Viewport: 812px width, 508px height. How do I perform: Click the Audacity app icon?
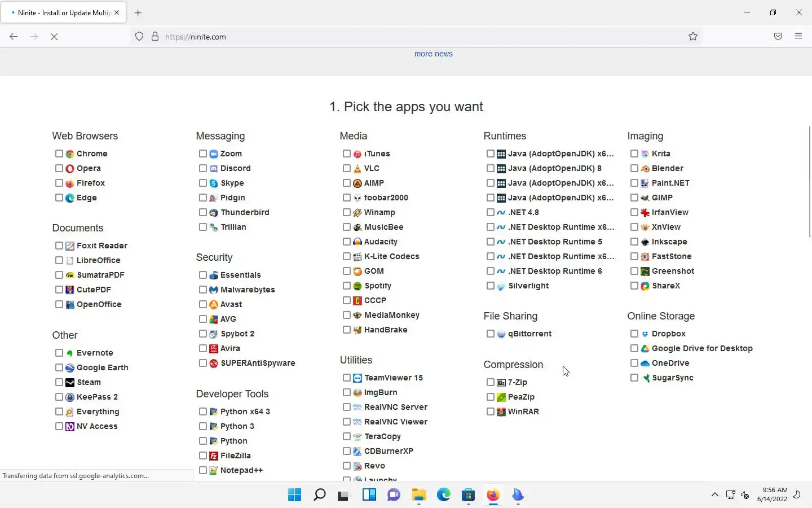pyautogui.click(x=358, y=242)
